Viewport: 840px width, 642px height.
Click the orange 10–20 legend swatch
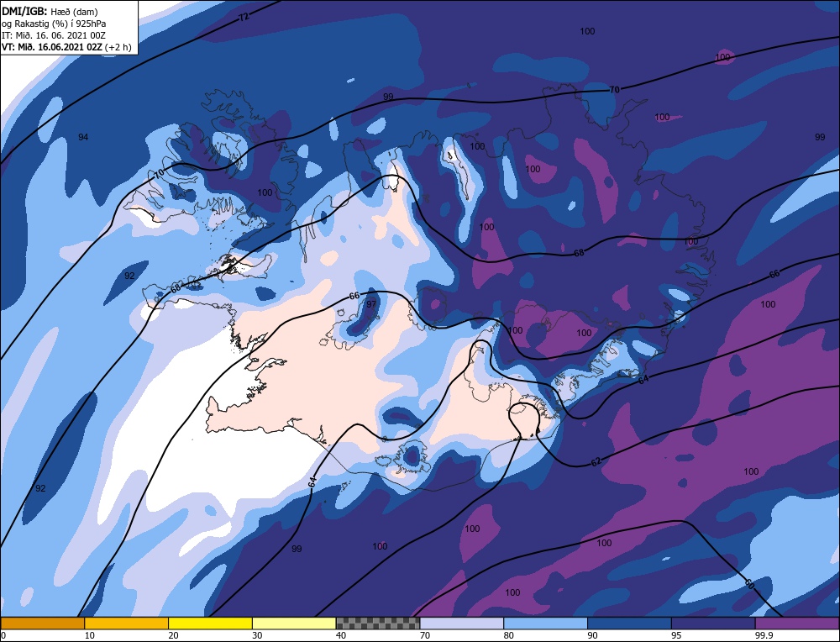click(x=127, y=623)
